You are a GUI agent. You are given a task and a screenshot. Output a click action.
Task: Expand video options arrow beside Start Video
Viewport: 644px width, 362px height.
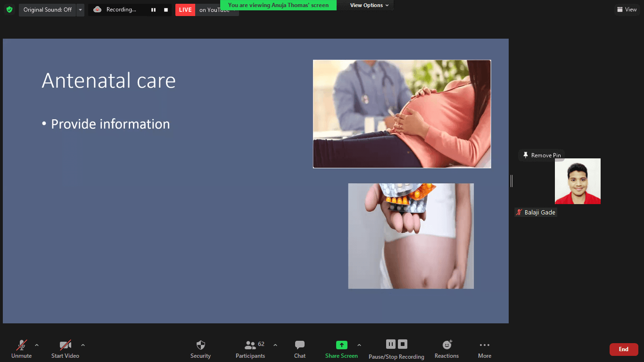point(83,345)
